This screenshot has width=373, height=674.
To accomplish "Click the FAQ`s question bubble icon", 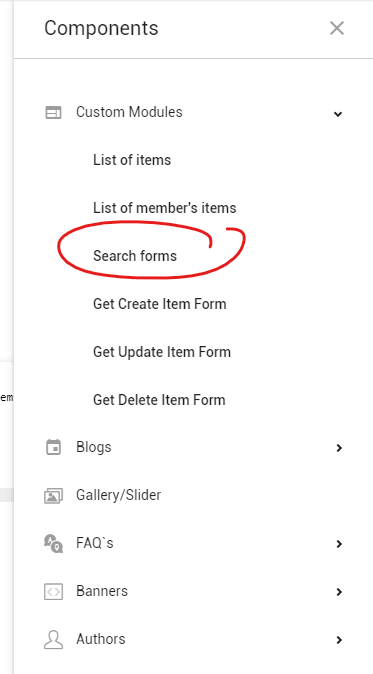I will coord(54,544).
